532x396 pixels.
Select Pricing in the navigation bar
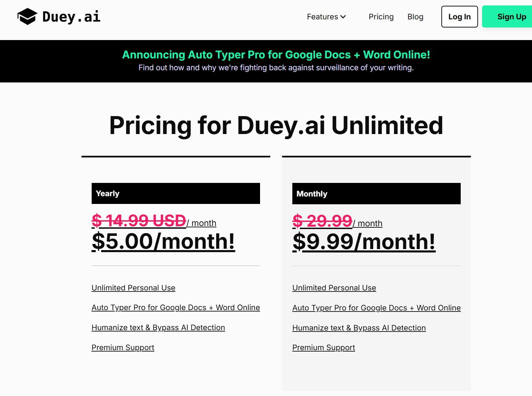point(381,17)
